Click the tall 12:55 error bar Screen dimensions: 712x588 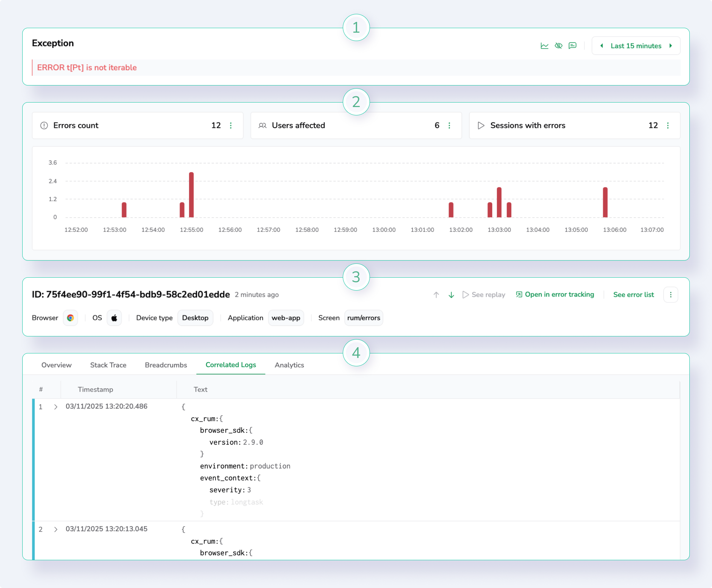click(x=191, y=195)
